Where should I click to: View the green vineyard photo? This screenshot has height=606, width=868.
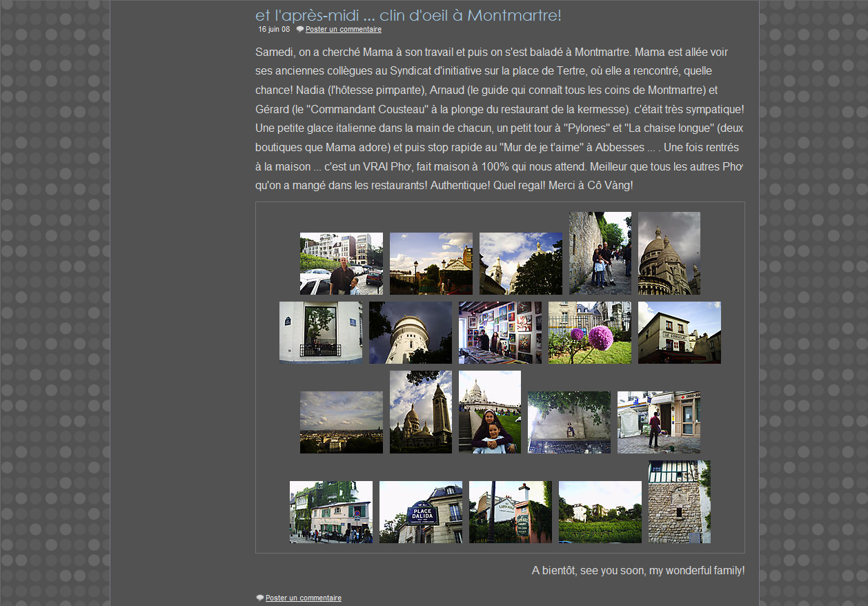(x=600, y=512)
